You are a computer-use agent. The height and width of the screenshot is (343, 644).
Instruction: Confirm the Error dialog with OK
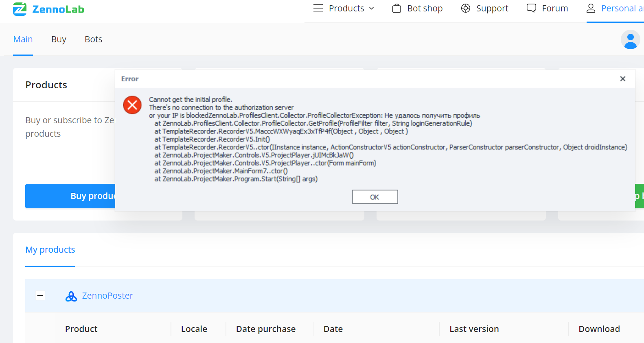[x=375, y=197]
